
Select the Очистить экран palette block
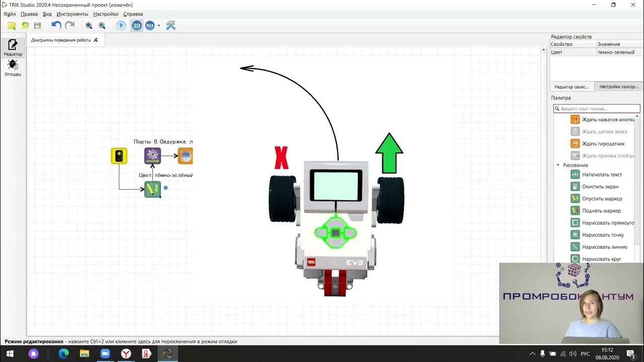click(x=595, y=187)
